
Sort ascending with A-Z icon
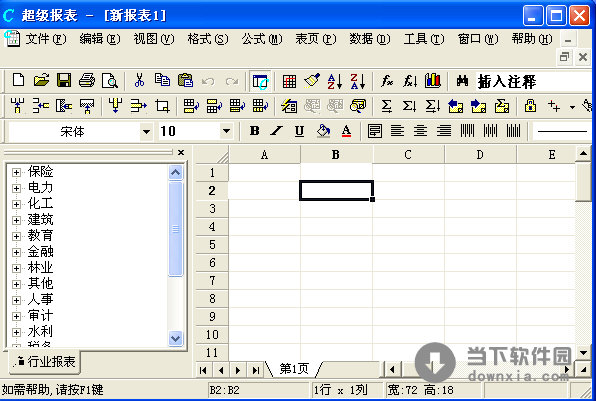point(335,81)
